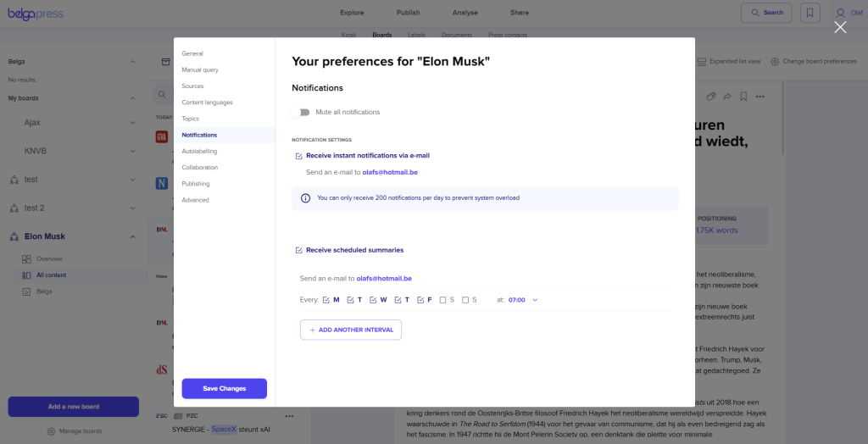The height and width of the screenshot is (444, 868).
Task: Open the Autolabelling preferences tab
Action: pos(199,151)
